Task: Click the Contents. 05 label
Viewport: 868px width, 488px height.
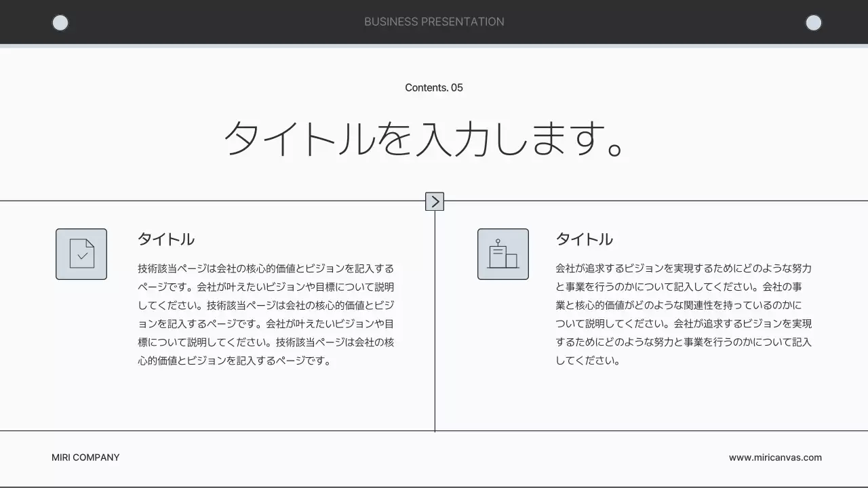Action: 434,87
